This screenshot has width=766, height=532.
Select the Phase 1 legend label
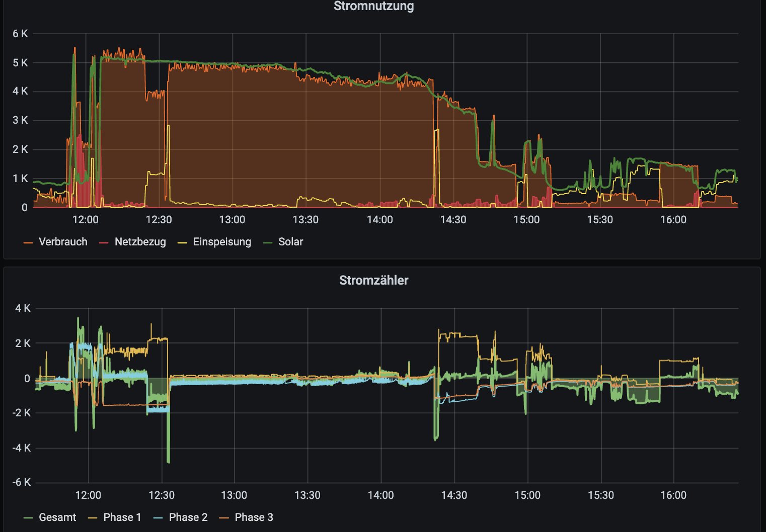click(122, 517)
